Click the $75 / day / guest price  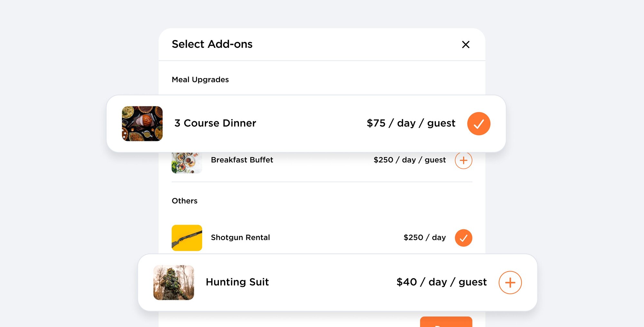point(411,123)
